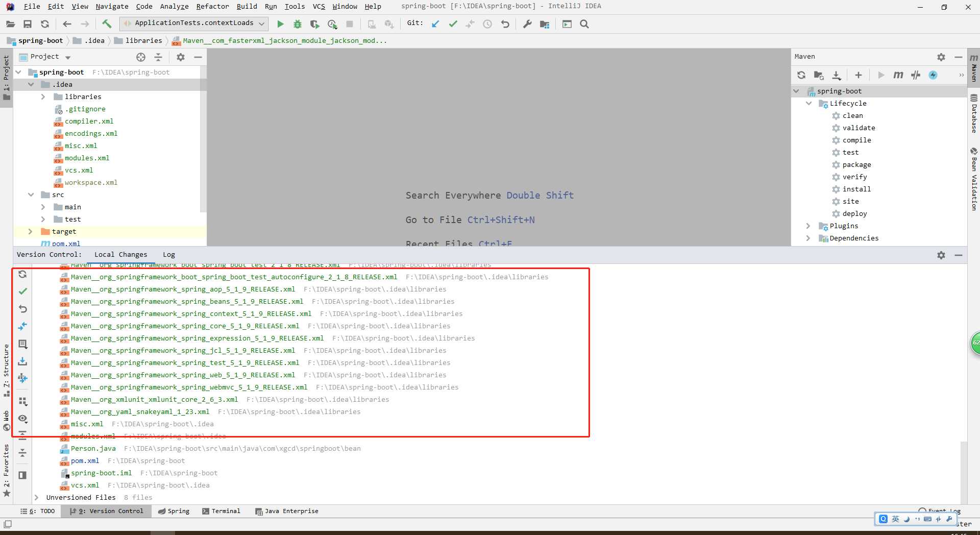Expand the libraries folder in Project tree

click(x=43, y=96)
